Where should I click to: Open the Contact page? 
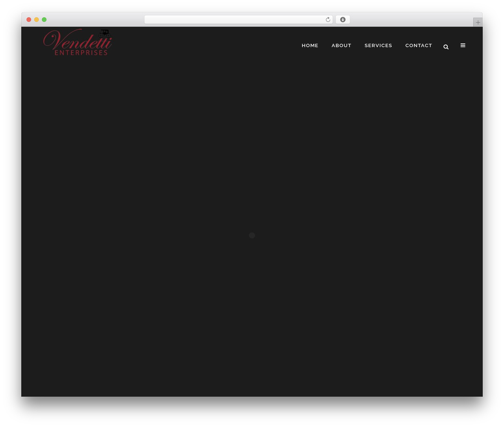point(419,45)
